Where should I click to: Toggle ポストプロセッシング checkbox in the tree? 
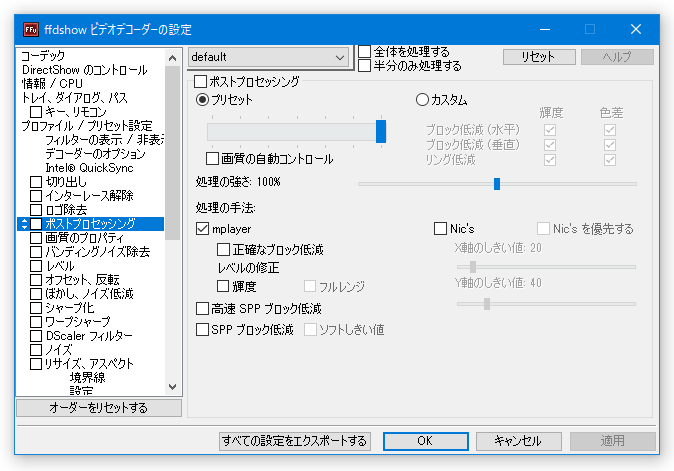click(x=36, y=224)
